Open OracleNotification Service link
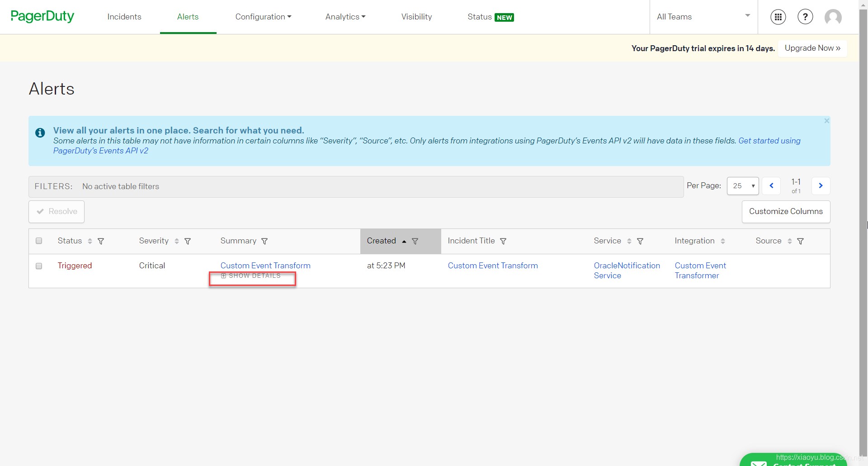 point(627,271)
